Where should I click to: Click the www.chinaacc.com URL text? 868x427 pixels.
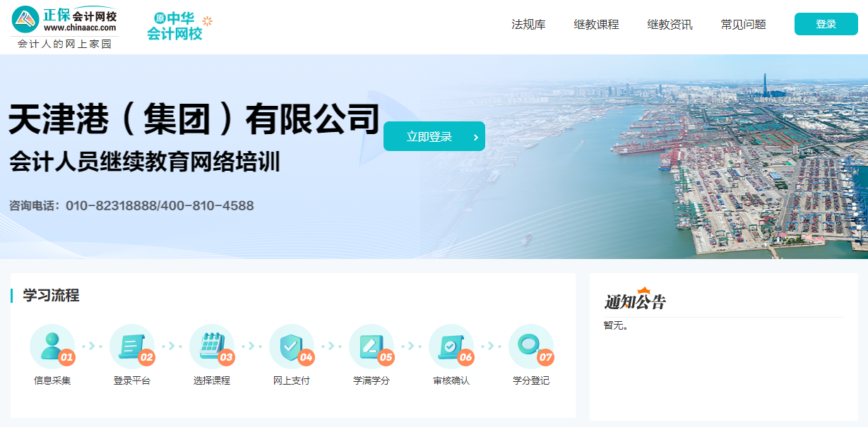tap(80, 28)
